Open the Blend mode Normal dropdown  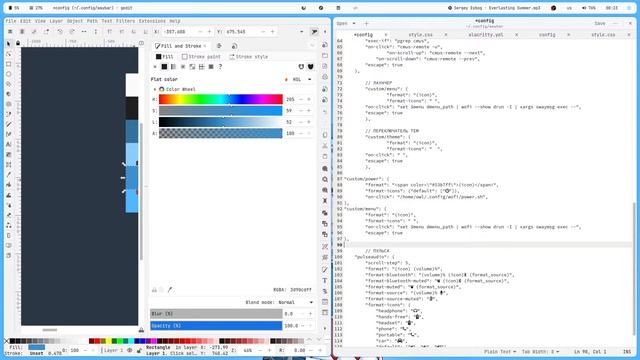[296, 302]
